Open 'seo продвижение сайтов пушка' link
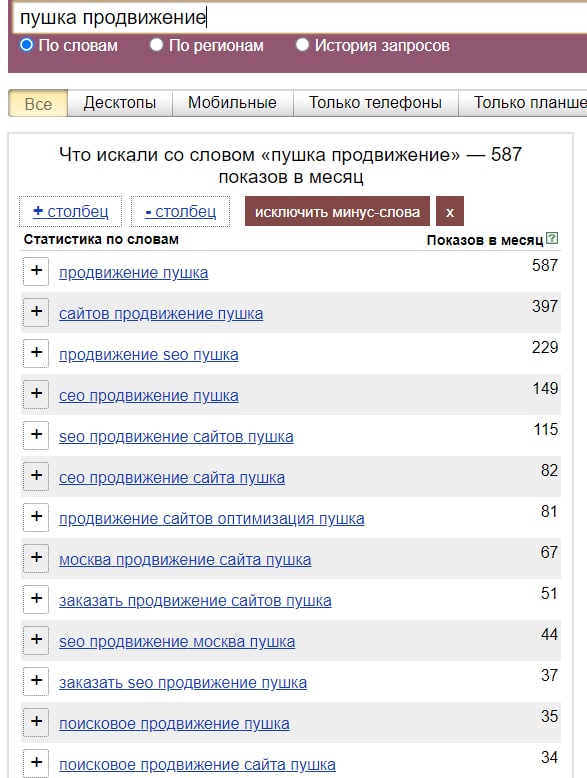Screen dimensions: 587x778 [x=176, y=437]
